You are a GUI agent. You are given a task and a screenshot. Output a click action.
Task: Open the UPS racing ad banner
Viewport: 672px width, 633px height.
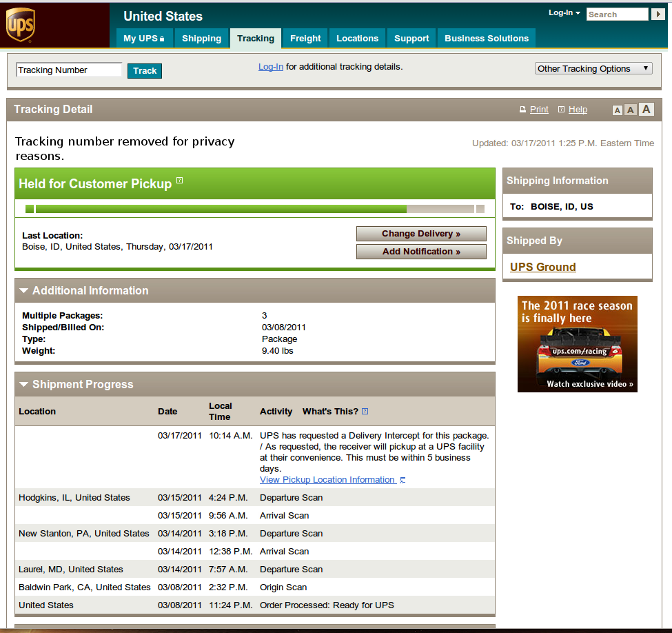(x=578, y=344)
